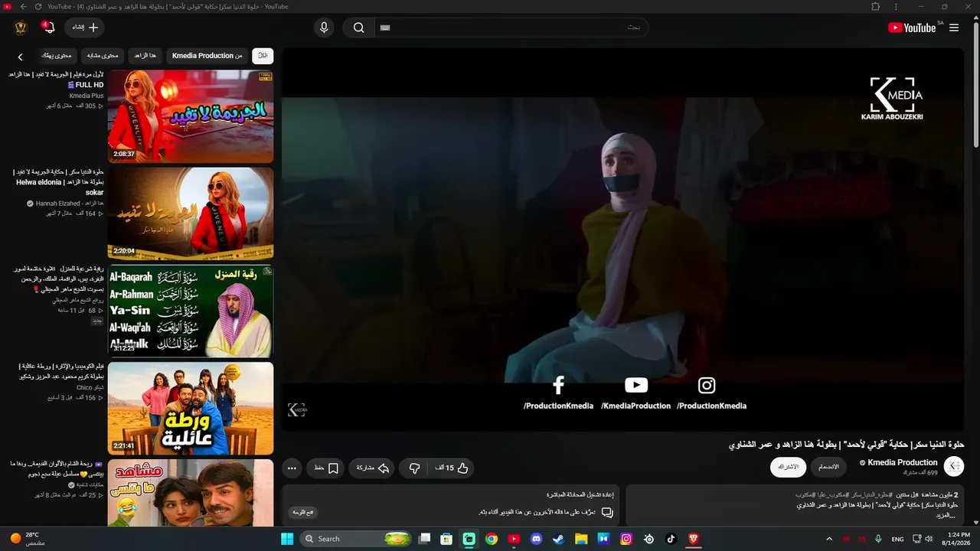
Task: Open the Kmedia Production channel name link
Action: [x=903, y=462]
